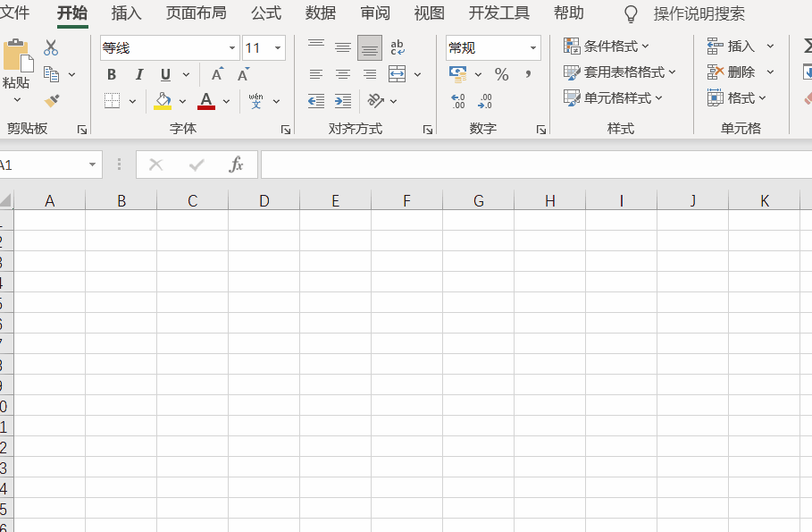Click the fx insert function icon

236,165
